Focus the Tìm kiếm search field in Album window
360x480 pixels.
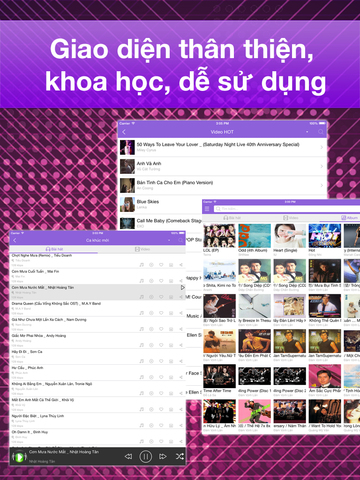click(287, 209)
